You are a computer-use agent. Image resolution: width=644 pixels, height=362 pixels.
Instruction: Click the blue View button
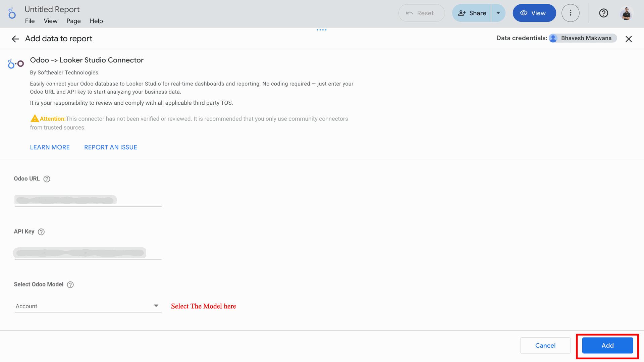[x=534, y=13]
